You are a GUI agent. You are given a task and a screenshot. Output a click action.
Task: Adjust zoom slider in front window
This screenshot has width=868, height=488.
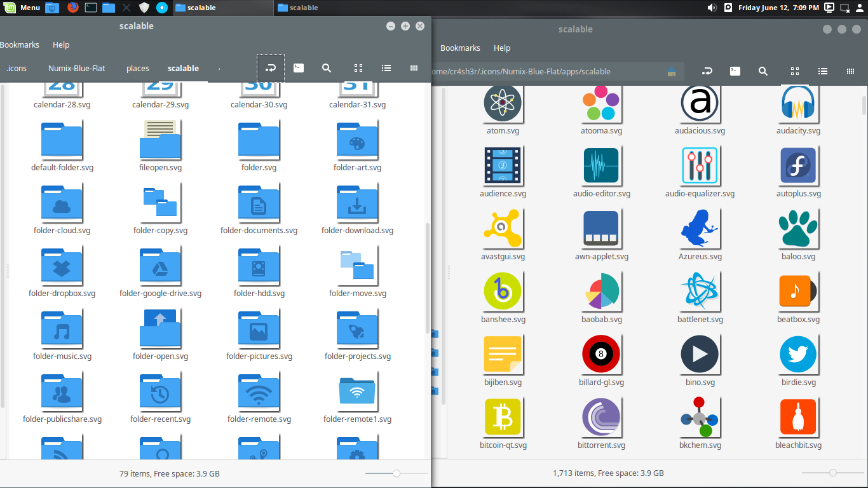point(397,473)
